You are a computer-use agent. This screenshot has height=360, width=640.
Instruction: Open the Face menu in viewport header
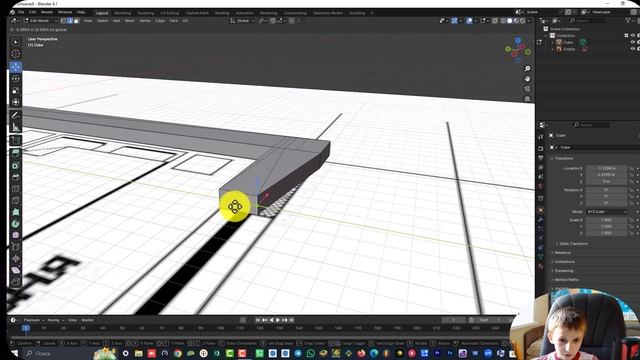(x=173, y=20)
